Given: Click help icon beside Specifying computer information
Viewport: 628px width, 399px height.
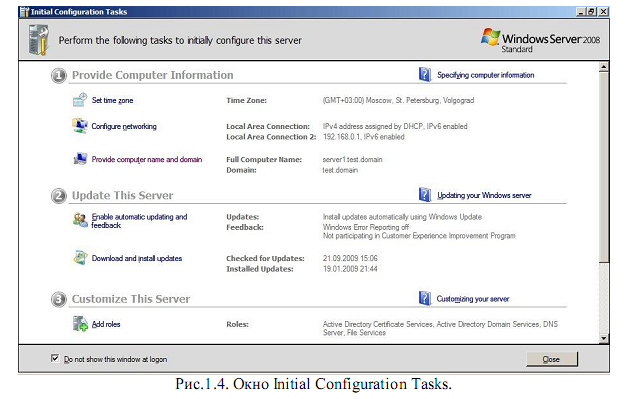Looking at the screenshot, I should click(425, 75).
